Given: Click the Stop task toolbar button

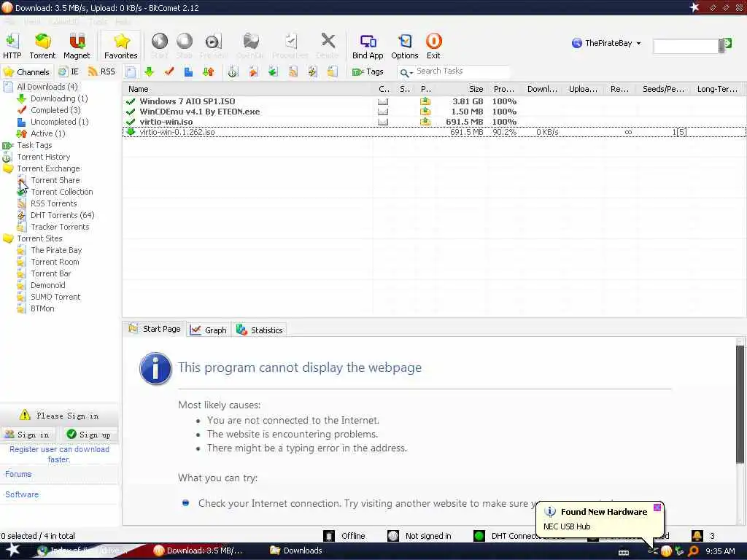Looking at the screenshot, I should [x=185, y=46].
